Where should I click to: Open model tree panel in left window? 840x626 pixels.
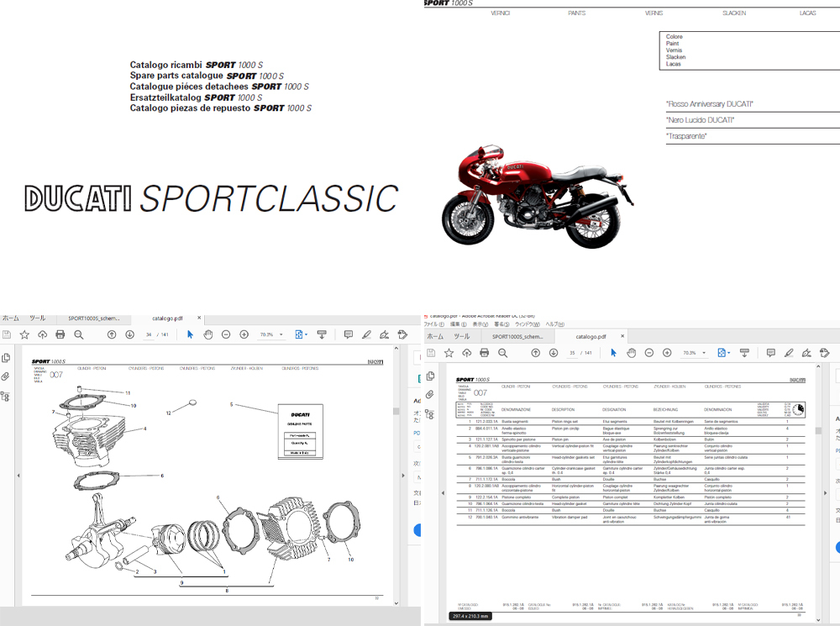(5, 397)
